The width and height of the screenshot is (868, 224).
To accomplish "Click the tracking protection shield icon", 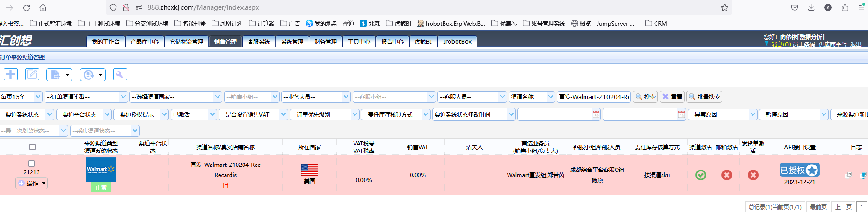I will point(113,7).
